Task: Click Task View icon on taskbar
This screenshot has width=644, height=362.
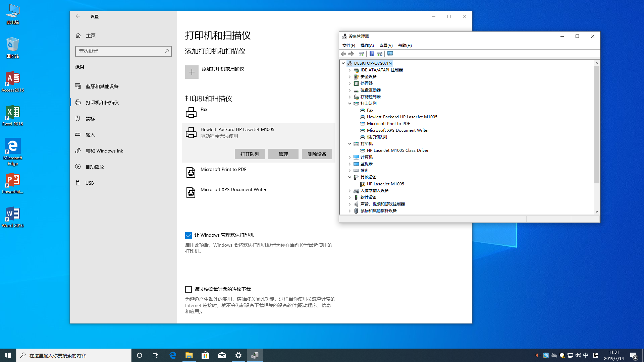Action: pos(156,355)
